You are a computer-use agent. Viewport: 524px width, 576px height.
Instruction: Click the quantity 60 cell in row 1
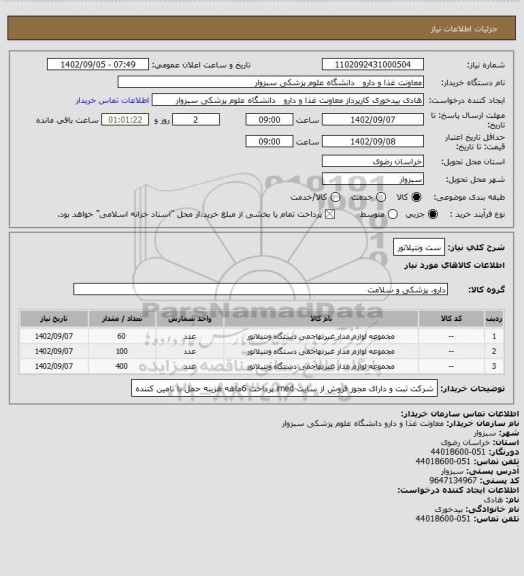[122, 336]
